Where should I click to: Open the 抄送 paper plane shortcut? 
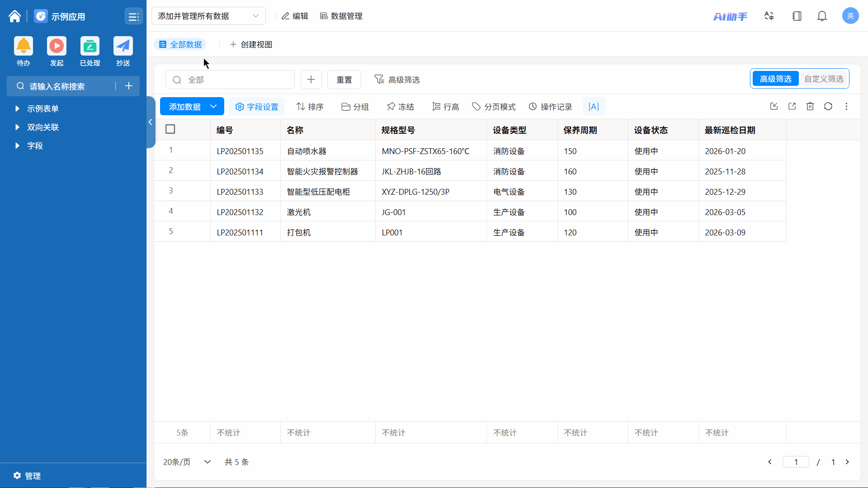tap(123, 46)
